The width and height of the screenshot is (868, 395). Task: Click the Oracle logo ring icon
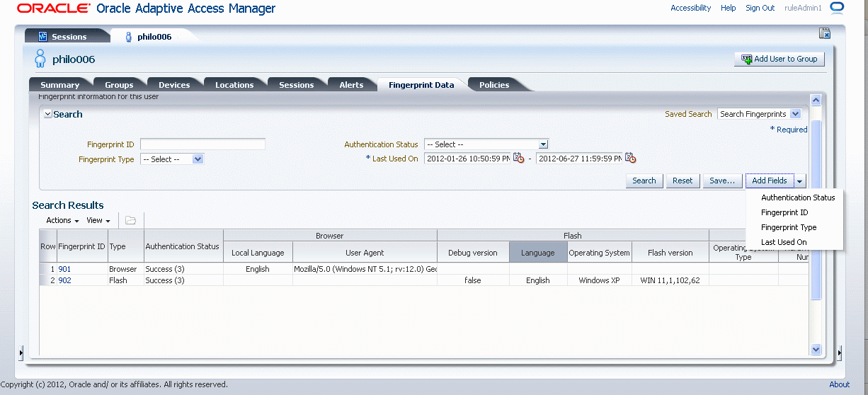click(837, 8)
